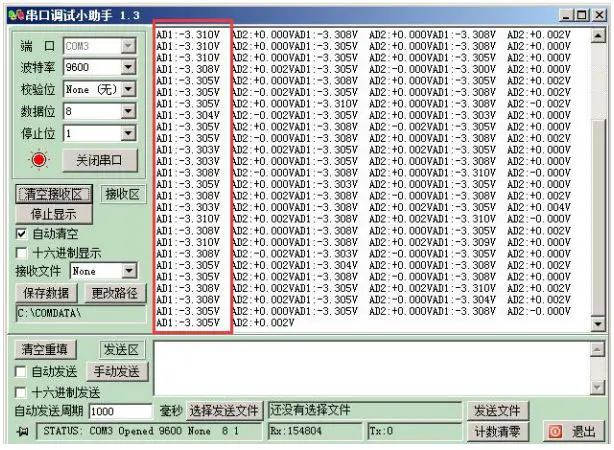614x450 pixels.
Task: Click the send area scrollbar down arrow
Action: 597,387
